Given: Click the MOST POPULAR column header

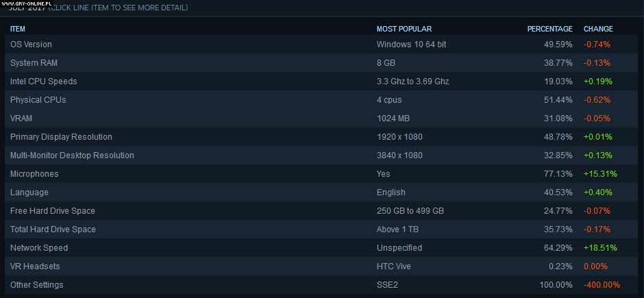Looking at the screenshot, I should click(x=404, y=29).
